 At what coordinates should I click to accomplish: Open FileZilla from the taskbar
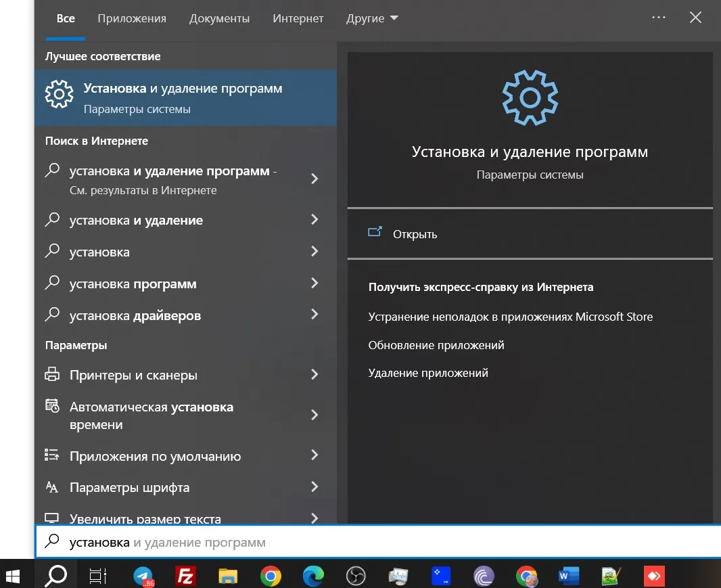coord(185,576)
